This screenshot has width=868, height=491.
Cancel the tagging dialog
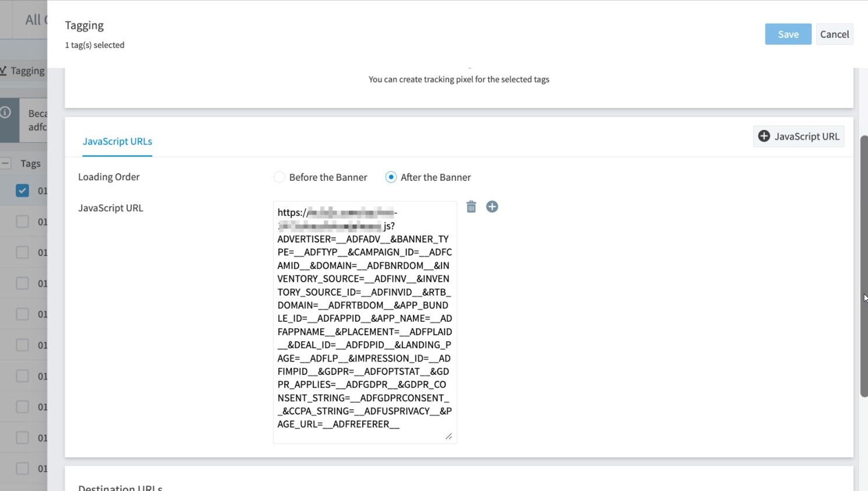click(834, 34)
